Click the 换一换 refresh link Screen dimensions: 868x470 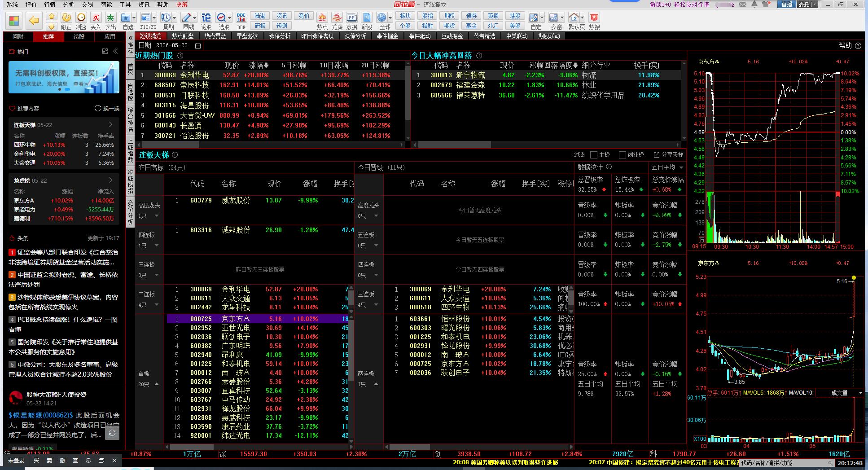coord(107,109)
